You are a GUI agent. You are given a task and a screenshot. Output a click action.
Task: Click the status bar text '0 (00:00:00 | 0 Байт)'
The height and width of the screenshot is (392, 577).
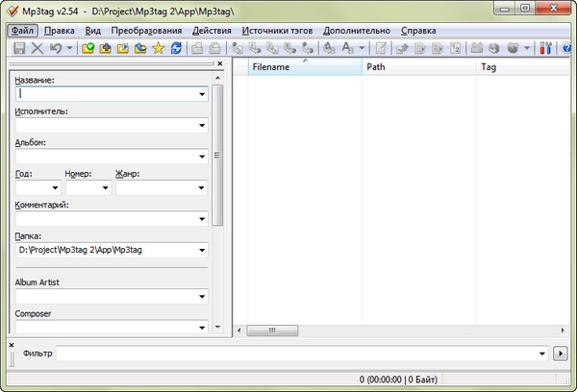[398, 380]
